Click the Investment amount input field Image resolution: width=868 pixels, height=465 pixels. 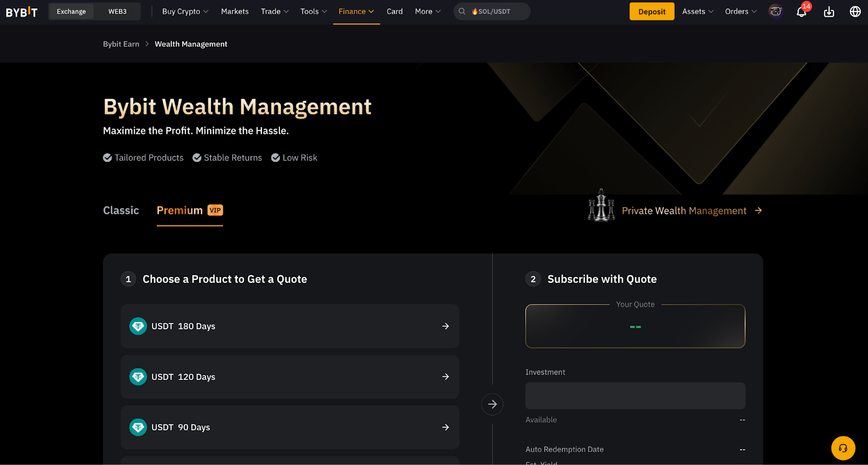[x=635, y=396]
